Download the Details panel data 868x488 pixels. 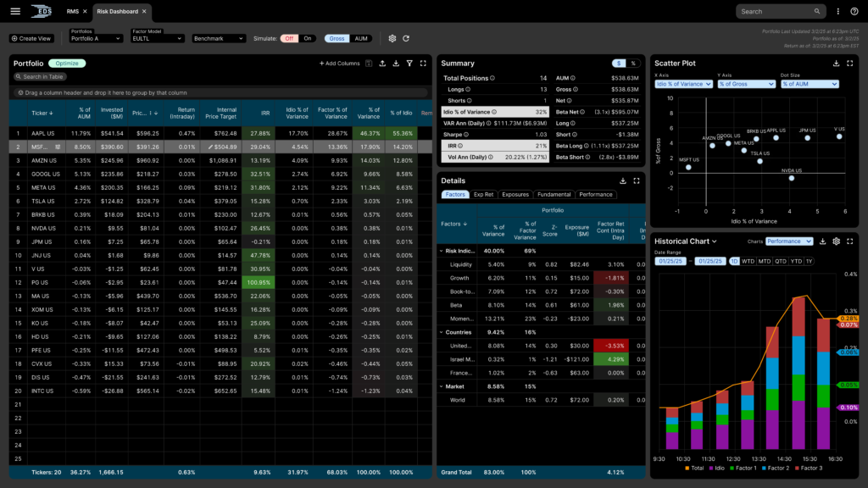pos(623,180)
